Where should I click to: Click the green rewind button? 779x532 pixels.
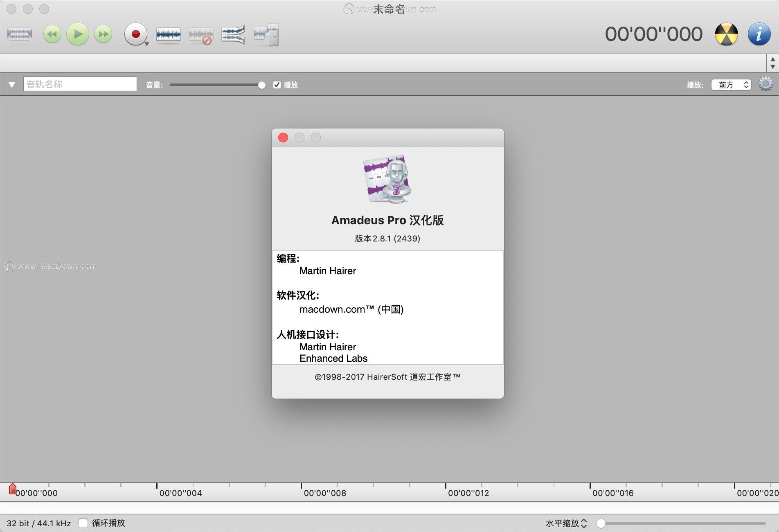(x=52, y=34)
